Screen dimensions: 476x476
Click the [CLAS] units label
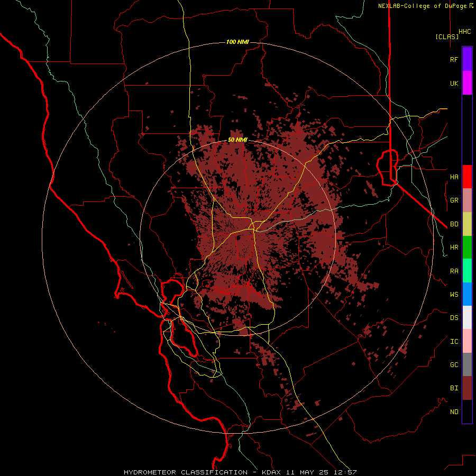[447, 37]
